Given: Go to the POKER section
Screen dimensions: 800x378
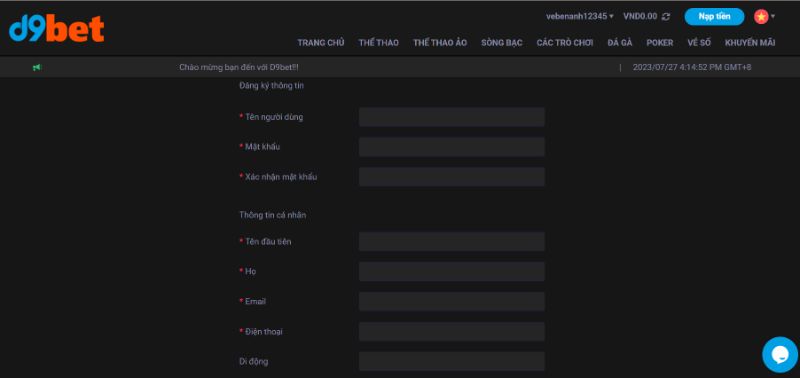Looking at the screenshot, I should 660,43.
